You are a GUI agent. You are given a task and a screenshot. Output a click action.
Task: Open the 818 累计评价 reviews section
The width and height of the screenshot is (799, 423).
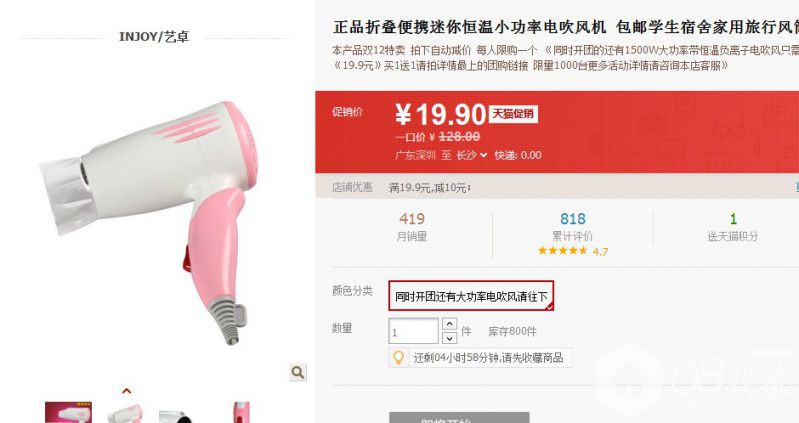point(572,226)
